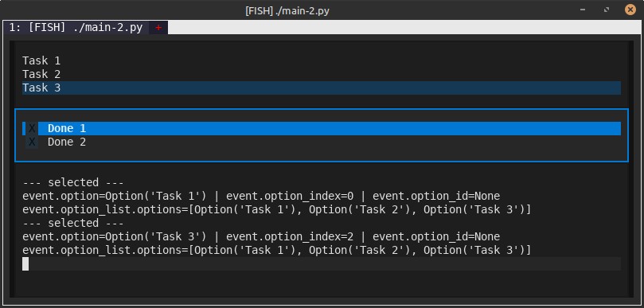Click the last option_list.options log line
Screen dimensions: 644x308
click(x=277, y=250)
